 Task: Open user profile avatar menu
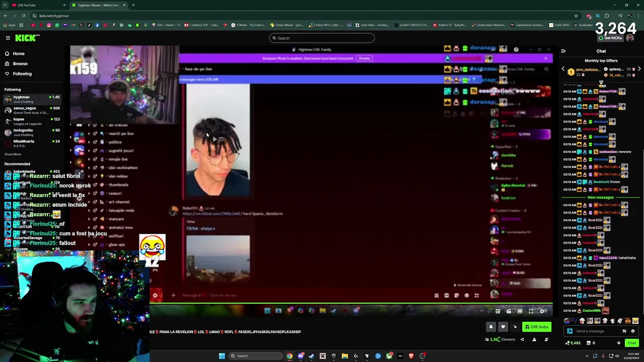click(x=630, y=38)
